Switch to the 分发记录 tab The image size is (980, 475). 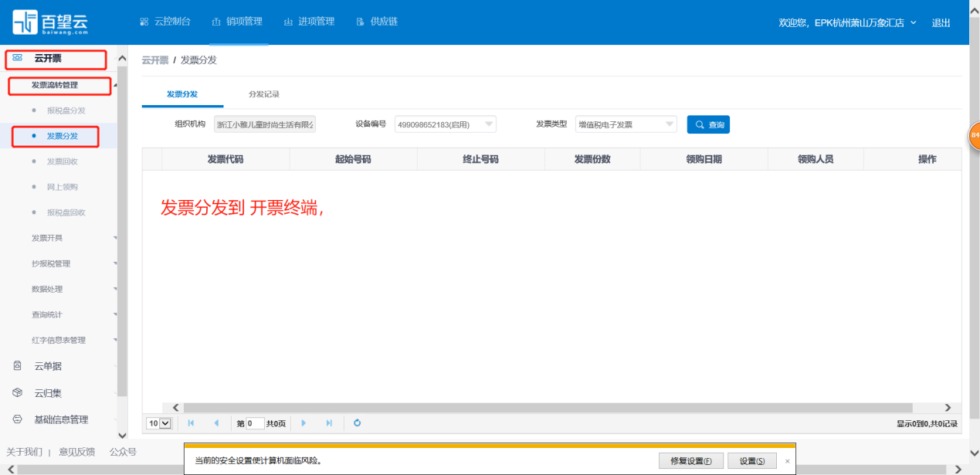pos(264,93)
